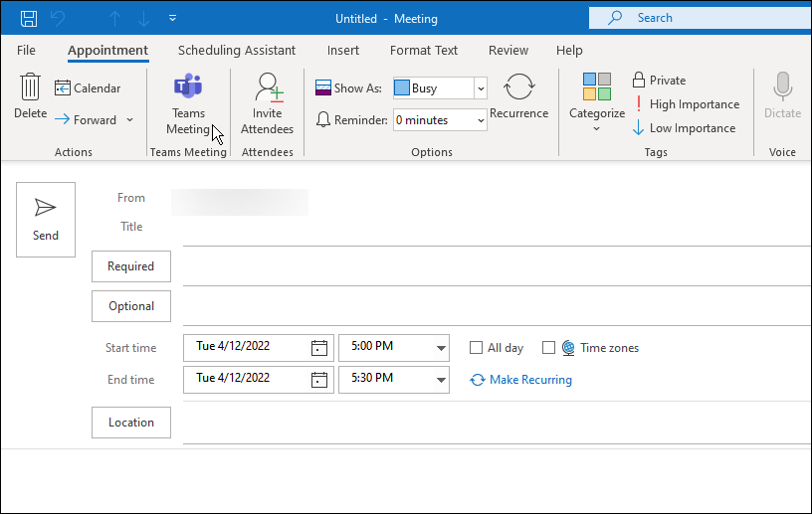Click the Teams Meeting icon

click(188, 87)
